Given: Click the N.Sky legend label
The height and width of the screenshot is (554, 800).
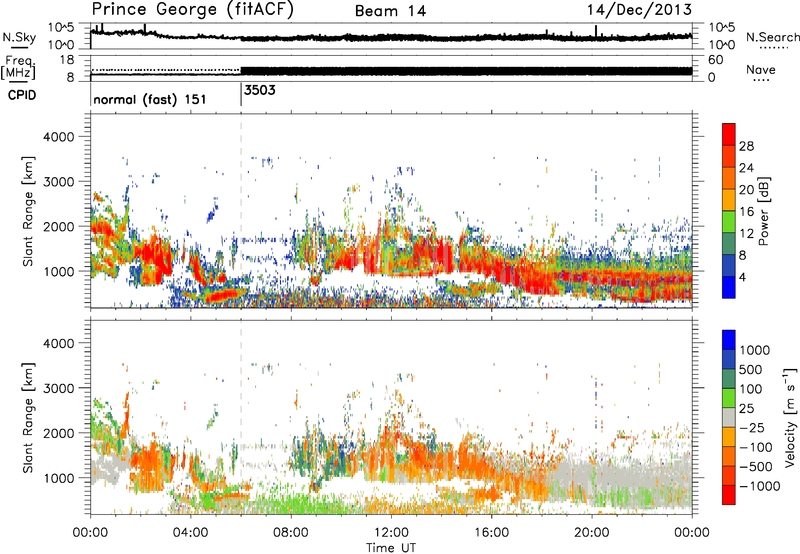Looking at the screenshot, I should [19, 37].
